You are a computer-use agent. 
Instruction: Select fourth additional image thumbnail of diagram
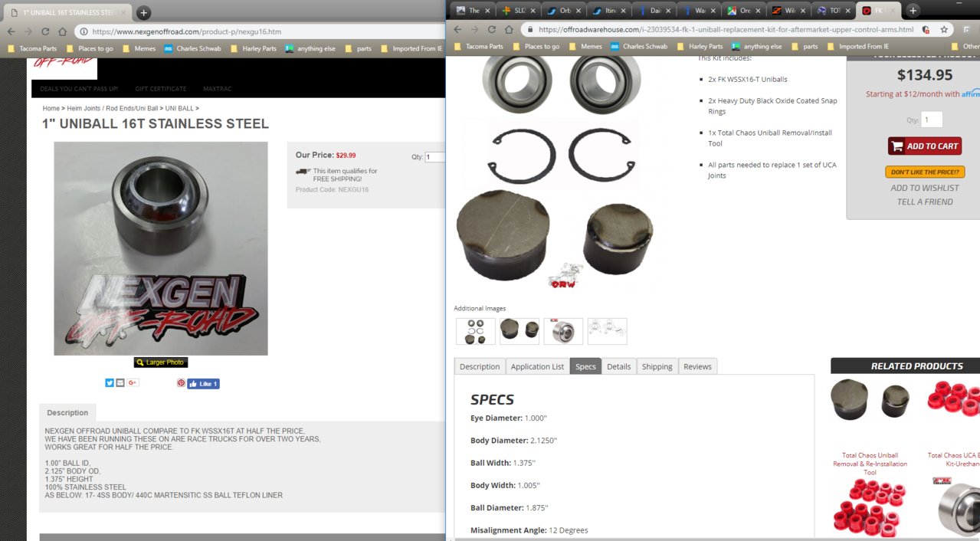click(607, 331)
